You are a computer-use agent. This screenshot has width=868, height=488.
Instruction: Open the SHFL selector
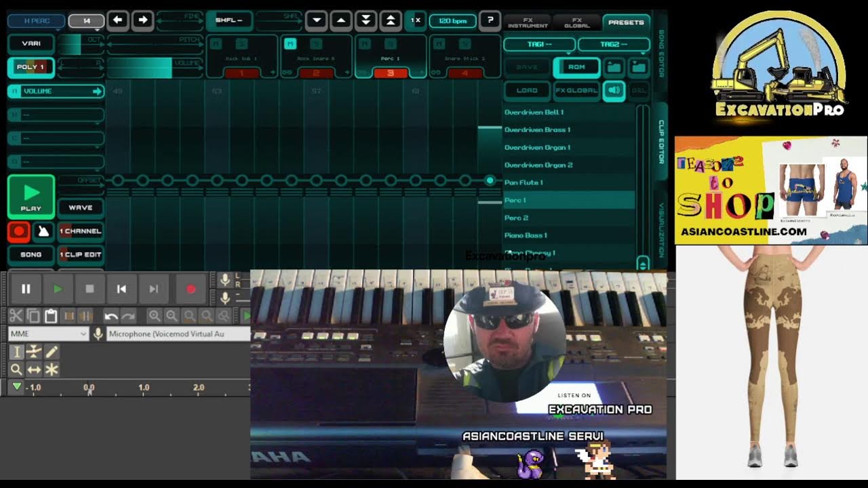[x=229, y=20]
